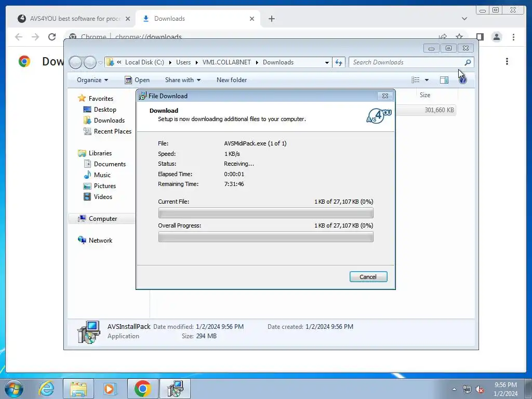
Task: Expand the view options dropdown arrow
Action: (427, 79)
